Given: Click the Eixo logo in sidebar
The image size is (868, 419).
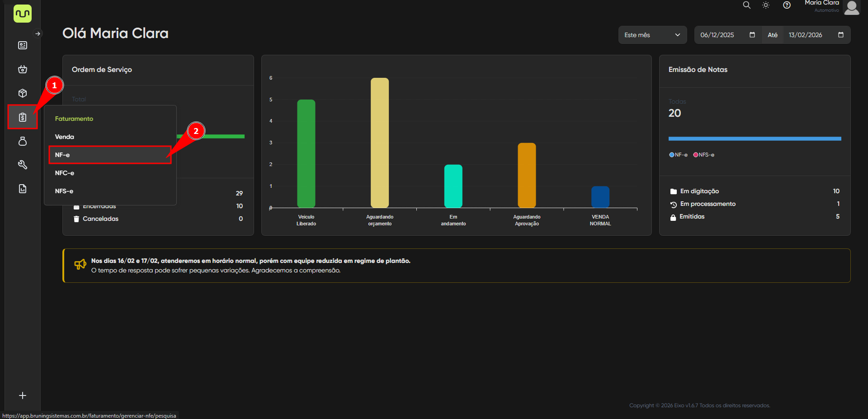Looking at the screenshot, I should click(x=22, y=14).
